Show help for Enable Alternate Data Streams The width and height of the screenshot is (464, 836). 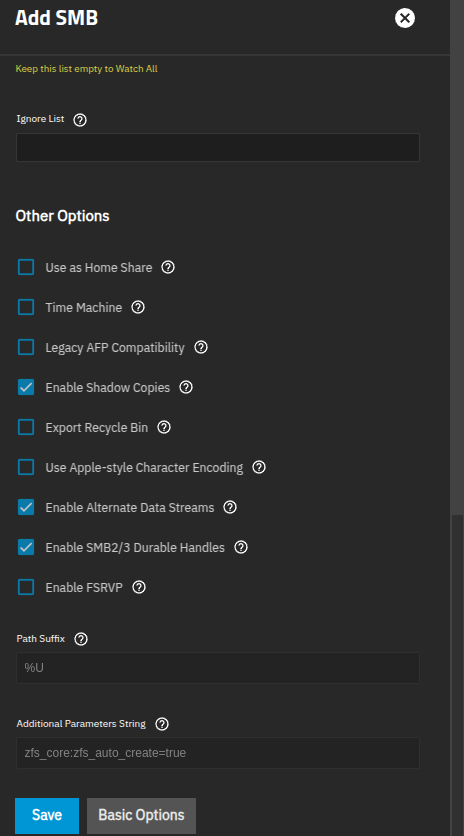230,507
